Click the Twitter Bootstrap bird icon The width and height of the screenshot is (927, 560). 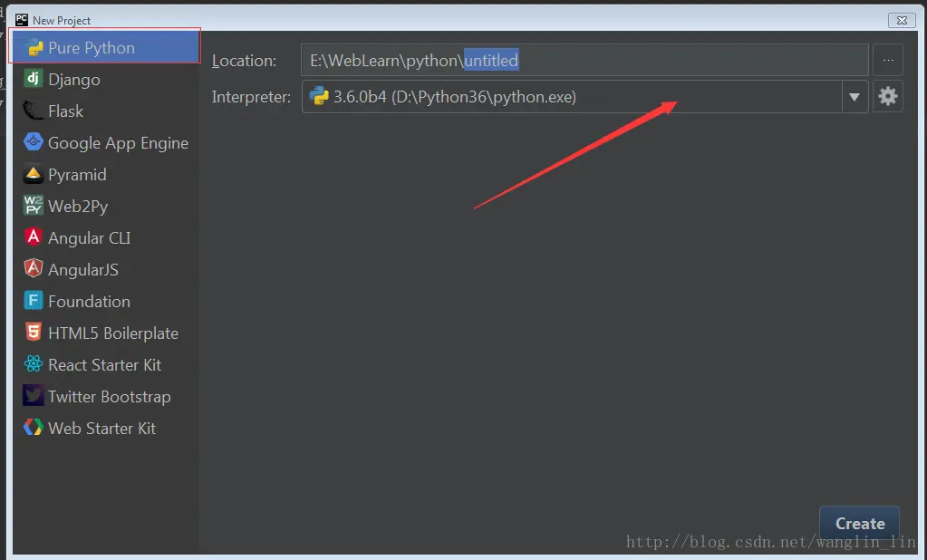click(34, 396)
